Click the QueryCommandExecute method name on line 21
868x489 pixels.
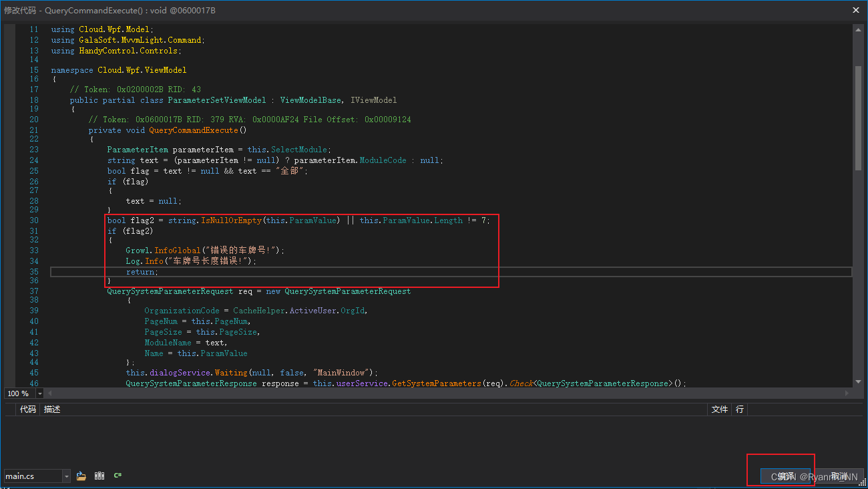coord(193,130)
